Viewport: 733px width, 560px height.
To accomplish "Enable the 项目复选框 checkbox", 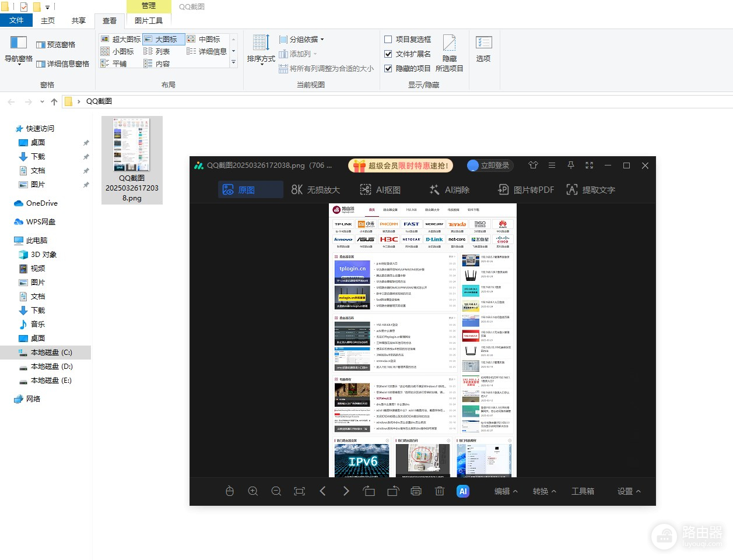I will click(x=388, y=40).
